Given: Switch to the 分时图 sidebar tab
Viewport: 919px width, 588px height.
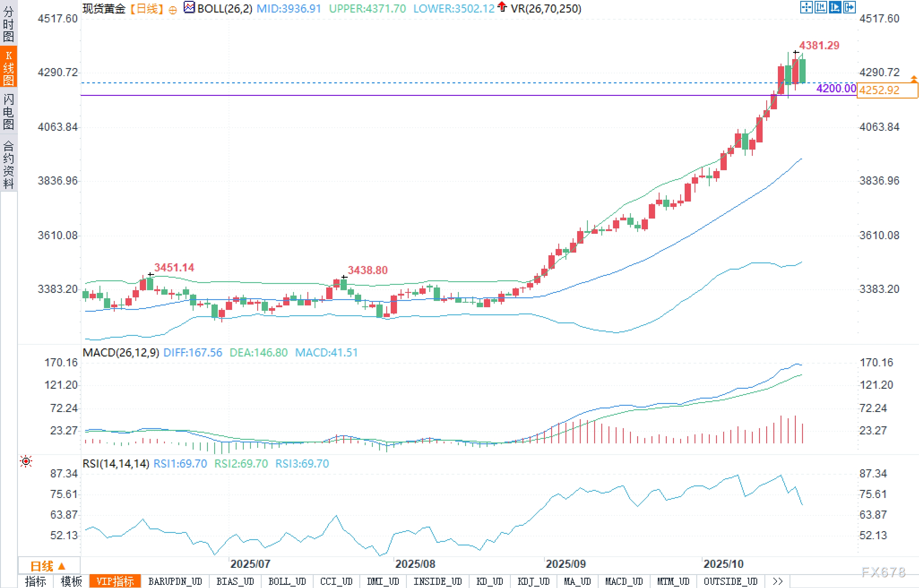Looking at the screenshot, I should 9,23.
